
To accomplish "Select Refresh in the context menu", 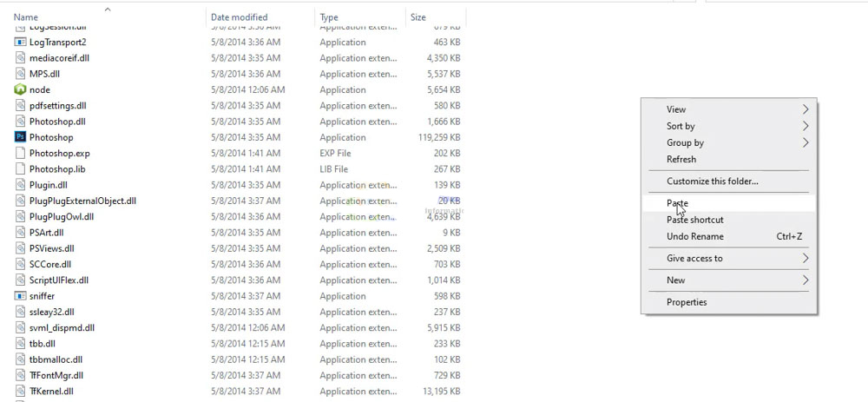I will click(729, 159).
